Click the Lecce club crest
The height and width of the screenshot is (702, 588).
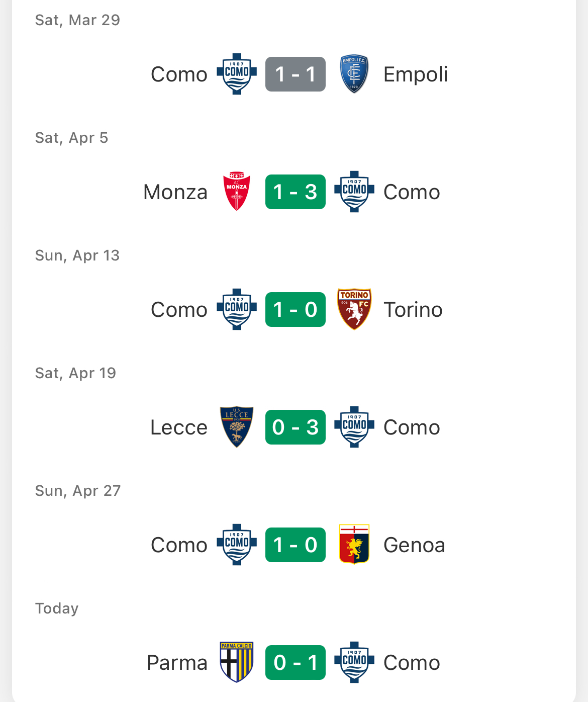click(237, 427)
